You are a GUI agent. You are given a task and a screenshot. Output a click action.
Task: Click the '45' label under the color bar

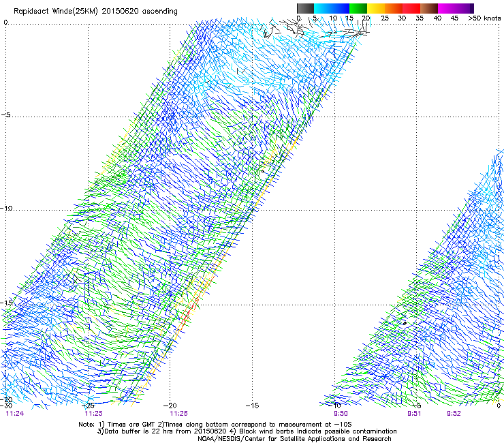(x=454, y=18)
